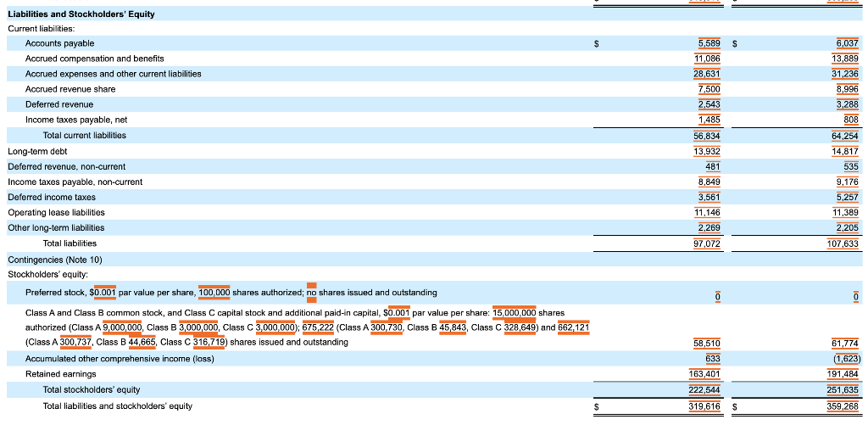Select the value 9,176
868x425 pixels.
click(848, 182)
